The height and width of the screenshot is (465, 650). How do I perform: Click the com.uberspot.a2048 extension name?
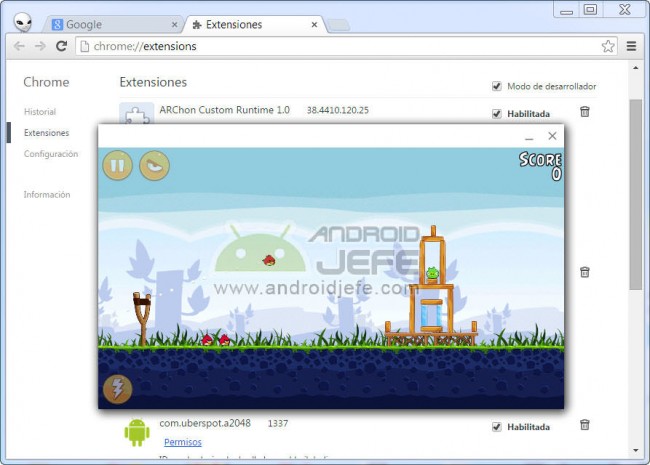205,423
